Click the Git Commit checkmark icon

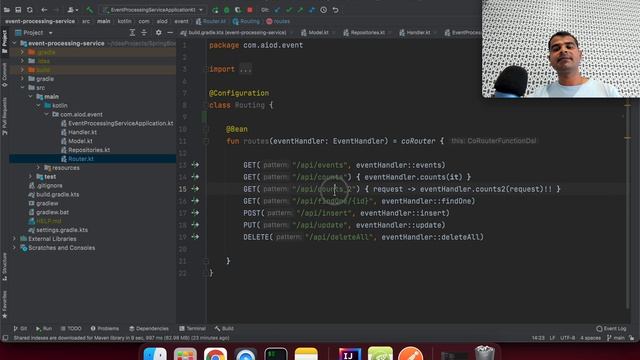click(x=289, y=10)
